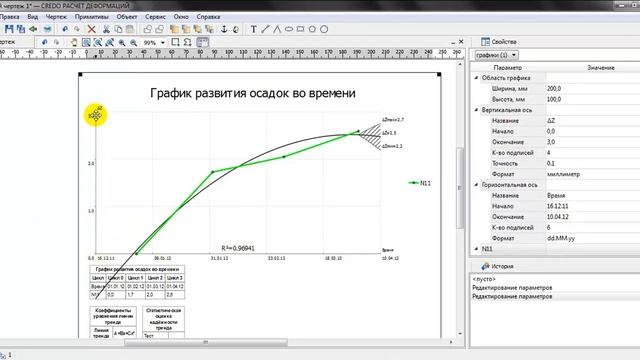Image resolution: width=640 pixels, height=360 pixels.
Task: Click the lasso selection tool
Action: [x=187, y=42]
